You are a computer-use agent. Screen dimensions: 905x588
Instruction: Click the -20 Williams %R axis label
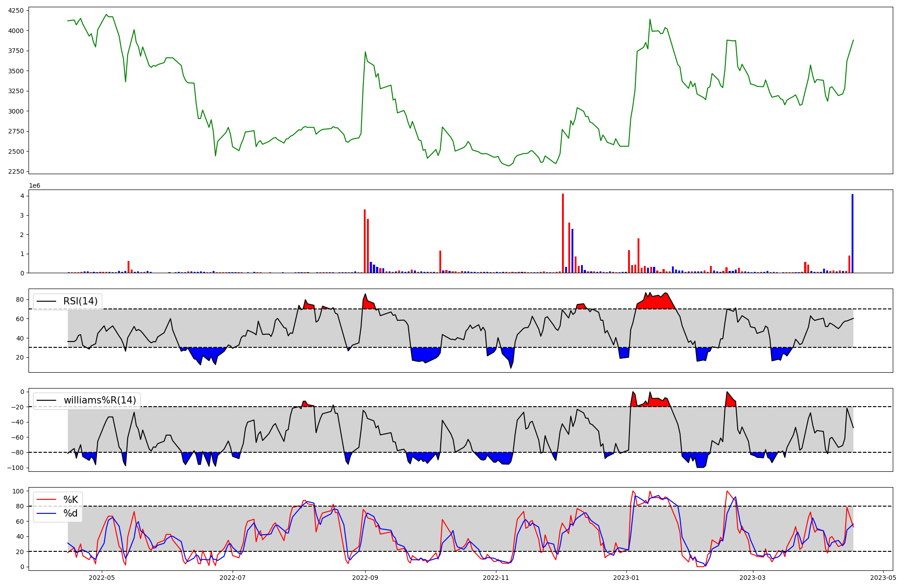[18, 407]
